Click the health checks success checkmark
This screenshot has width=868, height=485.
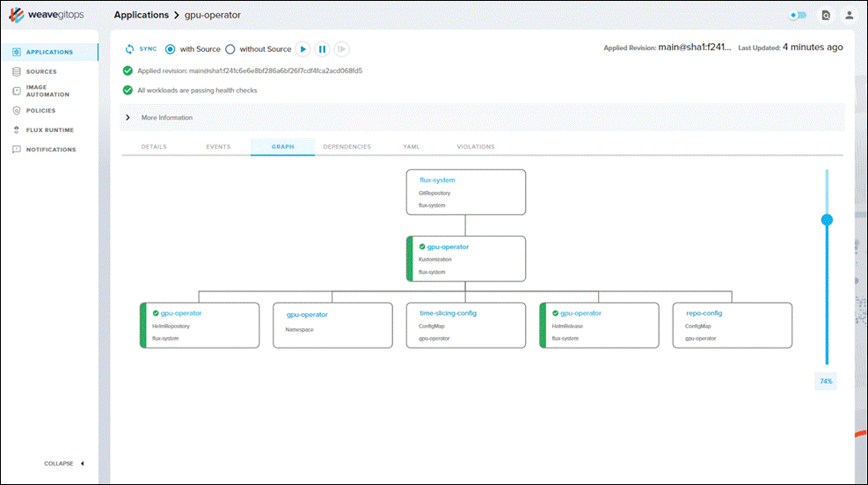click(x=128, y=90)
